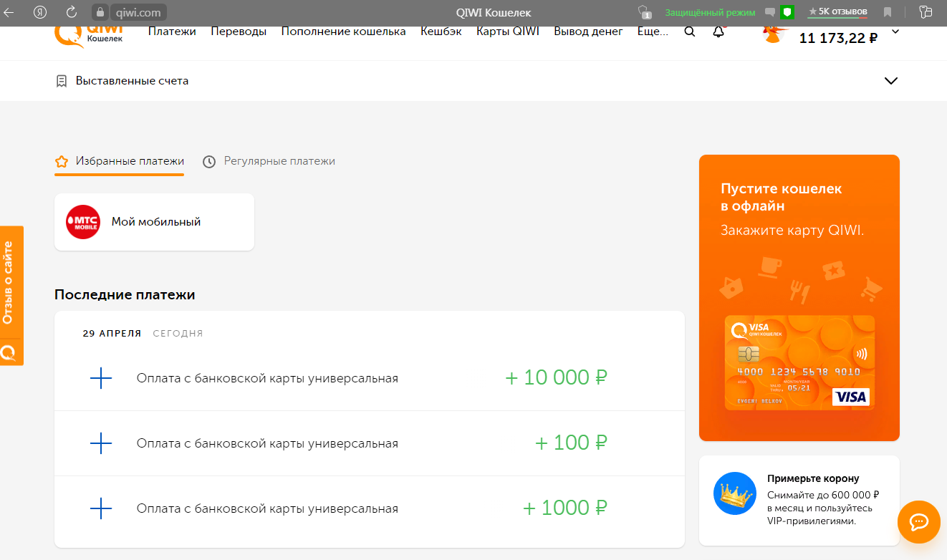
Task: Click the browser reload page icon
Action: (x=72, y=12)
